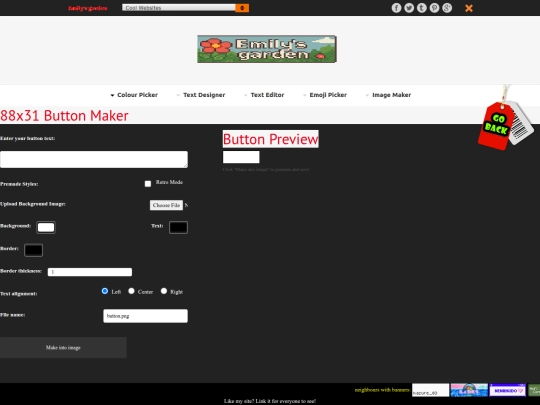Close the top bar with orange X

click(x=469, y=8)
